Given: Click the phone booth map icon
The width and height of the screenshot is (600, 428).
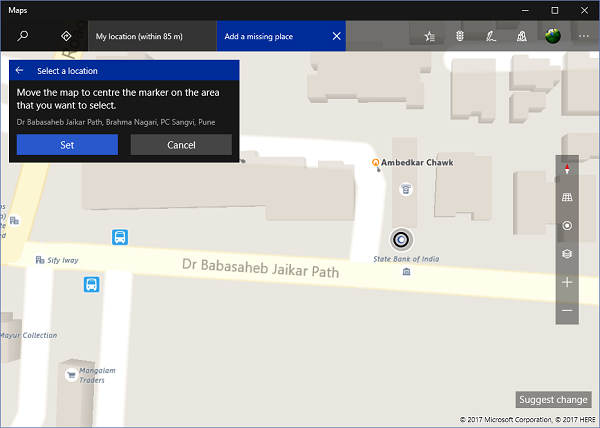Looking at the screenshot, I should pyautogui.click(x=406, y=189).
